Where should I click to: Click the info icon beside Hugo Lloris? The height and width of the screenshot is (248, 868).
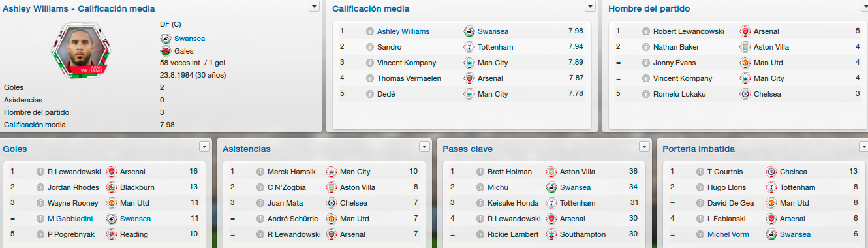(x=700, y=187)
